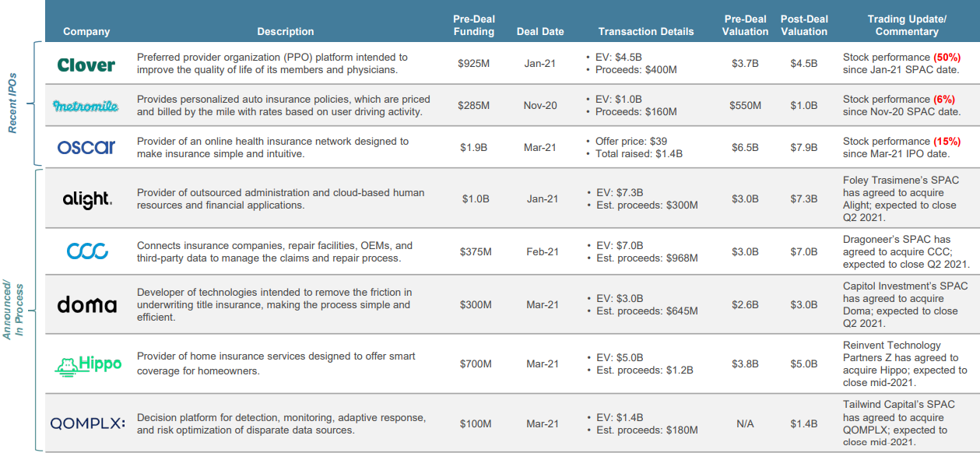
Task: Click the Recent IPOs side label
Action: [12, 104]
